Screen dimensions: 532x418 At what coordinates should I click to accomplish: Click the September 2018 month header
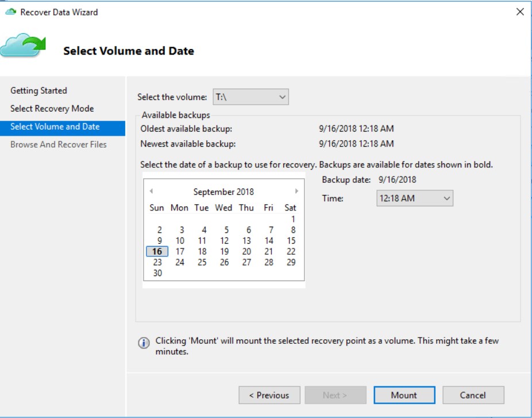click(223, 192)
